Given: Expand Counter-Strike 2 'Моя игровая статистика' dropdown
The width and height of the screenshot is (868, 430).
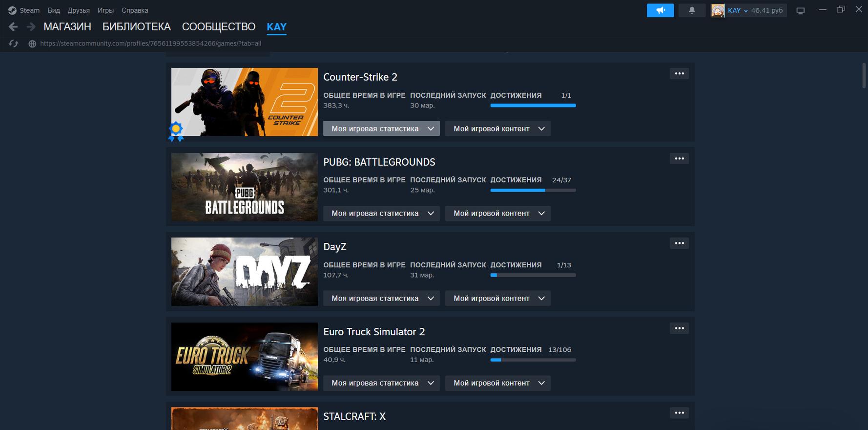Looking at the screenshot, I should point(381,129).
